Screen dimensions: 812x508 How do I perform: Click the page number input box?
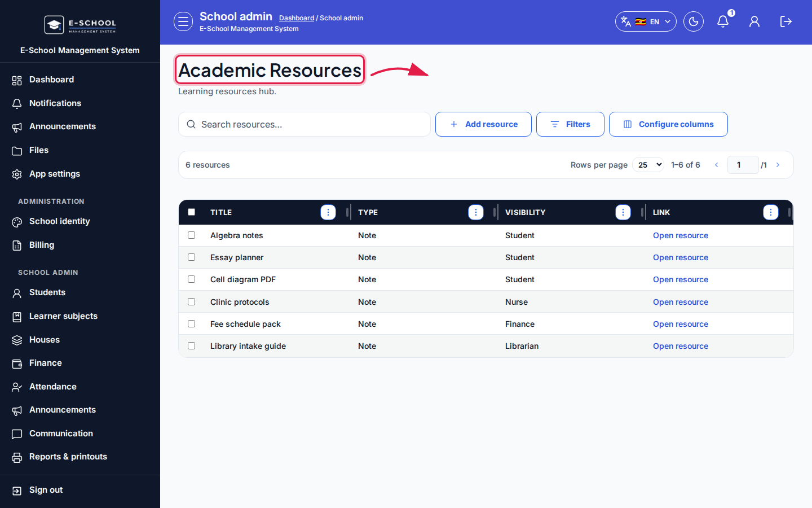coord(743,165)
